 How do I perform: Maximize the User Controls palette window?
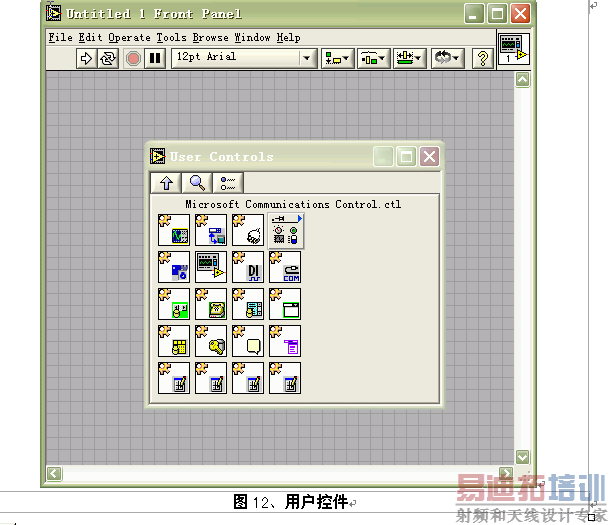(406, 157)
